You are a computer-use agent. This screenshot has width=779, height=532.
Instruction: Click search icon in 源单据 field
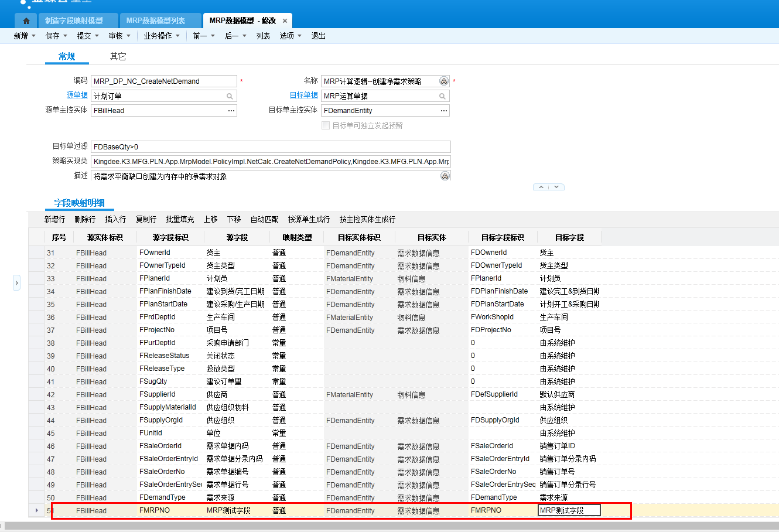[230, 96]
